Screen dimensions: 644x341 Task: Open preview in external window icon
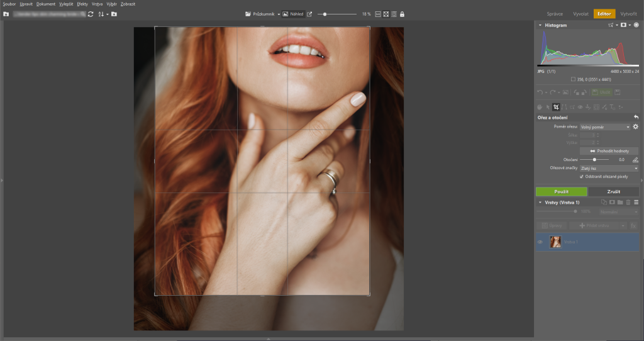click(309, 14)
